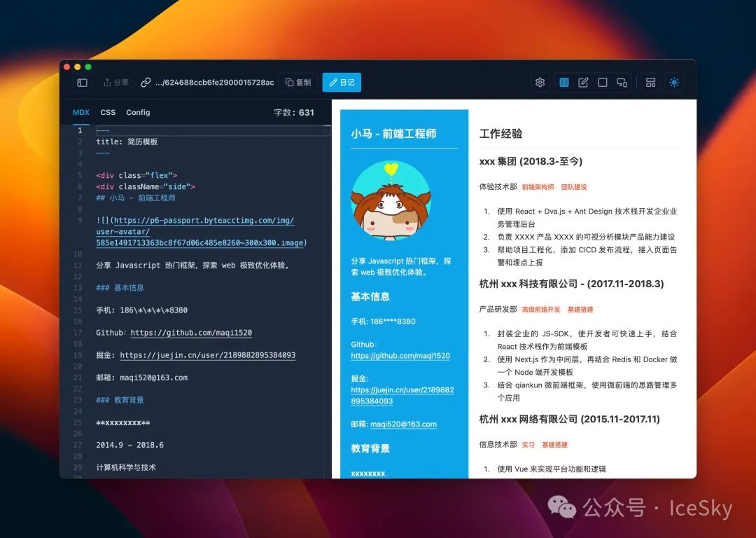Click preview juejin.cn user link

(402, 395)
